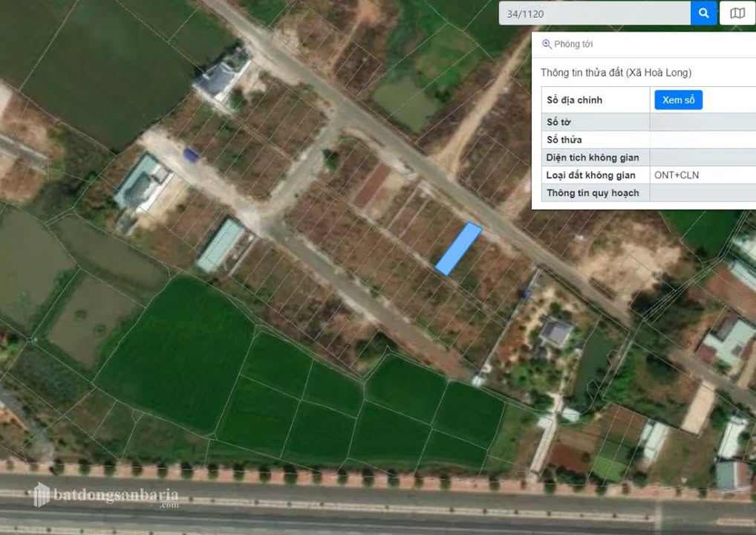Open the map layers icon button
756x535 pixels.
pyautogui.click(x=737, y=13)
